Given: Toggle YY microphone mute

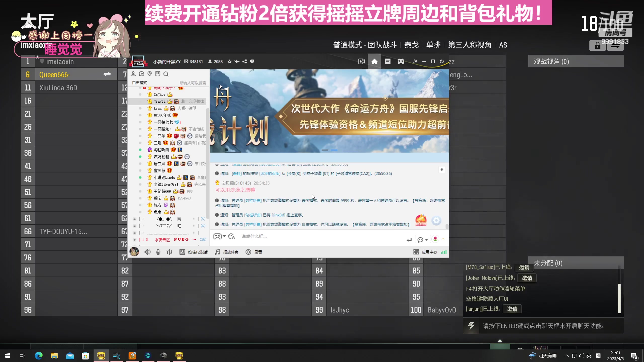Looking at the screenshot, I should pos(158,252).
